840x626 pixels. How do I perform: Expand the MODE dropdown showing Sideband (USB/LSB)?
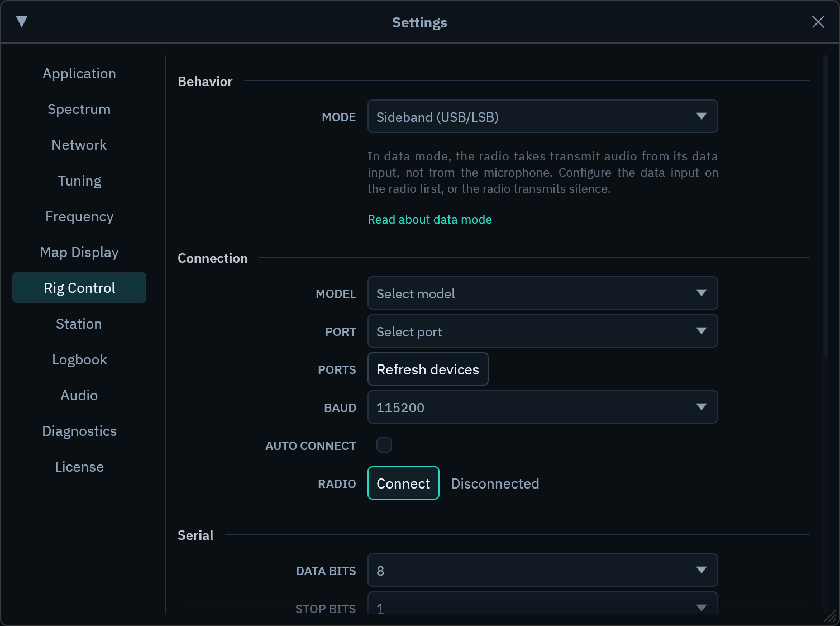click(542, 116)
